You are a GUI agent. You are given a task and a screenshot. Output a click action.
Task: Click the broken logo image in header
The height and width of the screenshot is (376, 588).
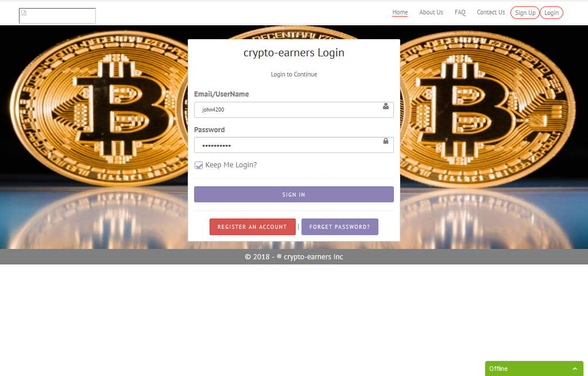(57, 16)
